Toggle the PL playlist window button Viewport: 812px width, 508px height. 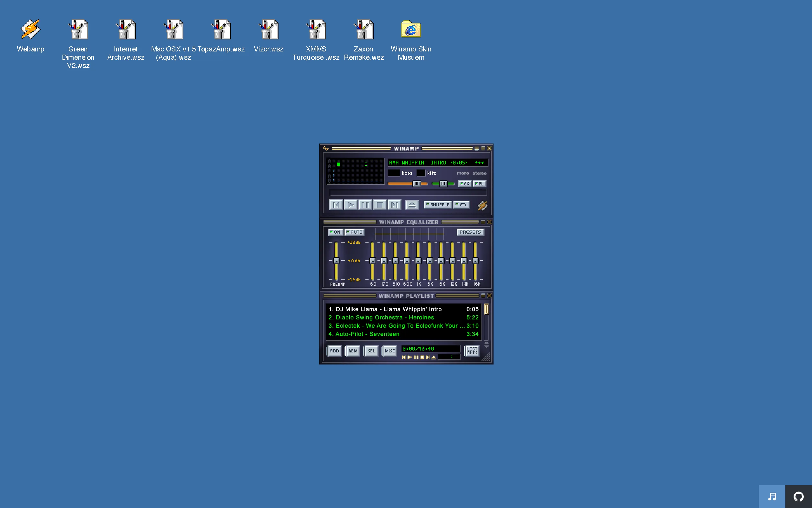click(479, 184)
